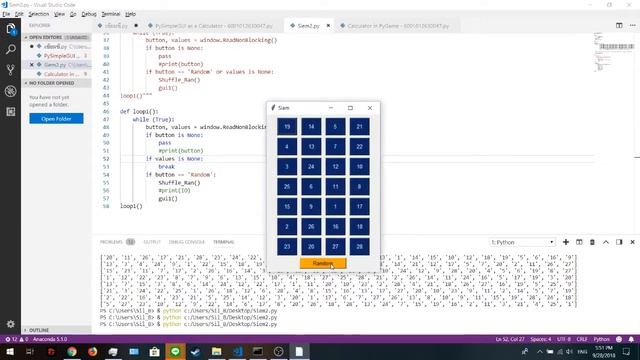
Task: Close Siem2.py in the Open Editors list
Action: pyautogui.click(x=32, y=64)
